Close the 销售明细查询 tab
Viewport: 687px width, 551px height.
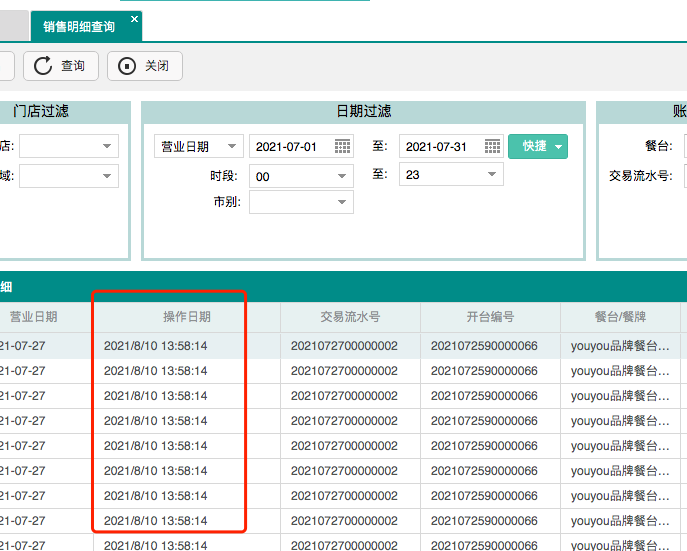(x=135, y=19)
